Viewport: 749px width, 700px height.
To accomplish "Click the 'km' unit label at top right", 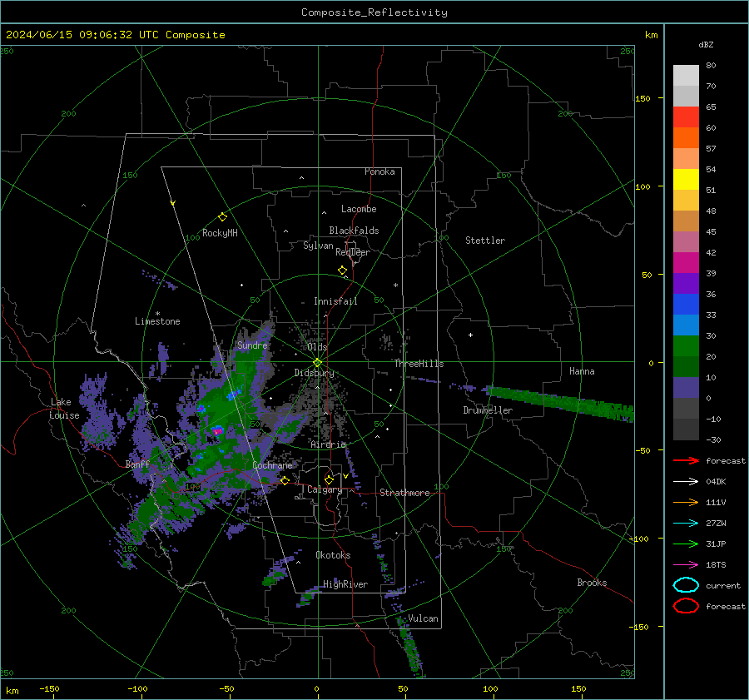I will tap(651, 35).
